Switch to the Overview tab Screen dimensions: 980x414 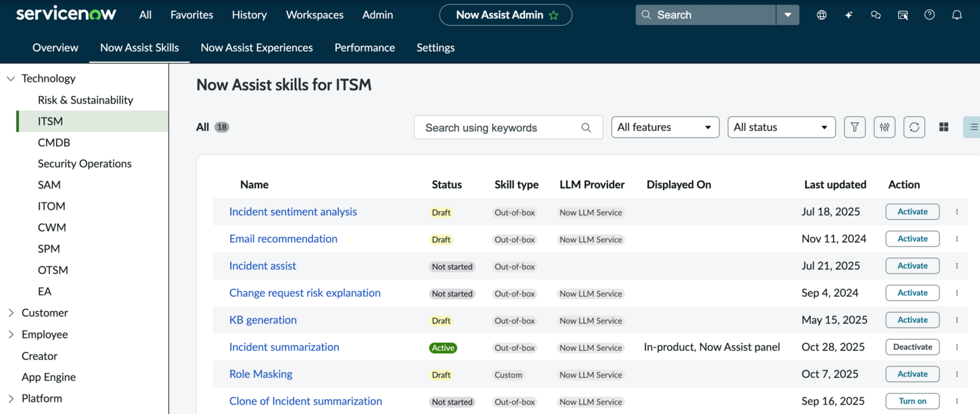click(x=55, y=47)
